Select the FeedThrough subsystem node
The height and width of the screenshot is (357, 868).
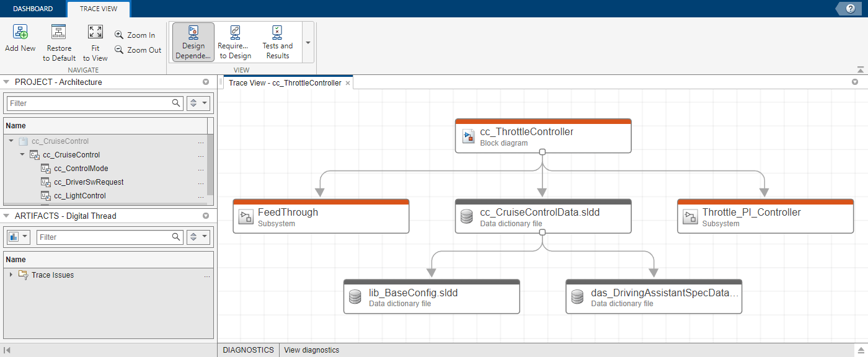pyautogui.click(x=321, y=216)
